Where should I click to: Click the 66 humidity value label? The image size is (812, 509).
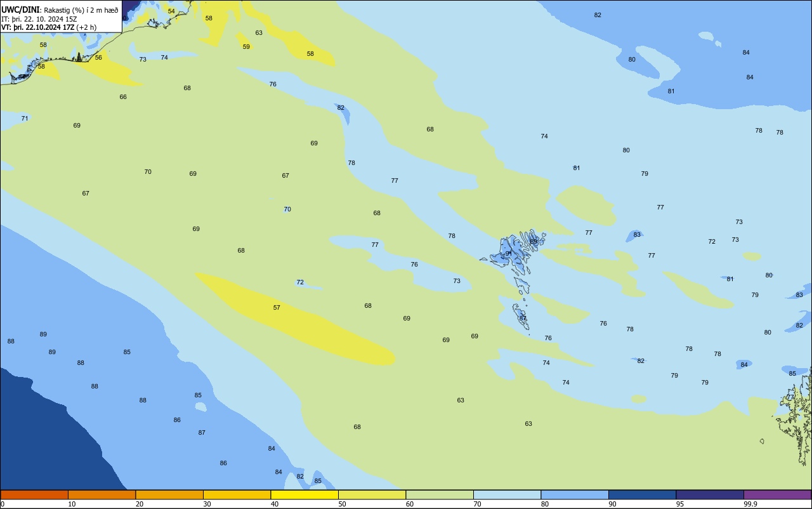click(123, 97)
